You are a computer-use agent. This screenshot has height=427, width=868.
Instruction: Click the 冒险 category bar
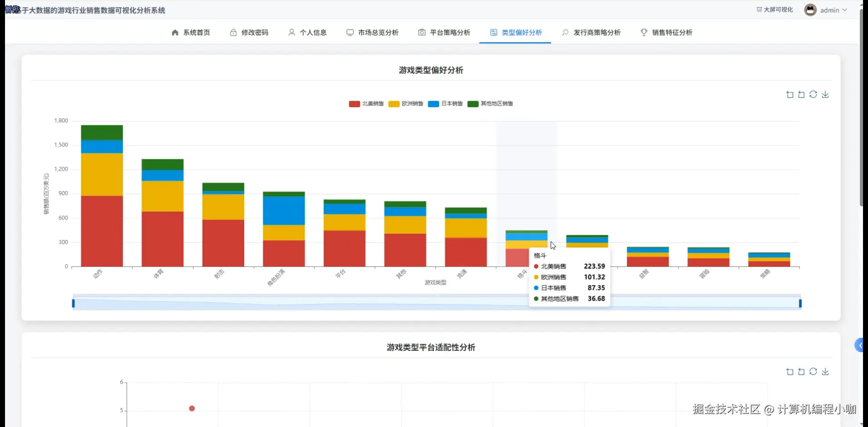pyautogui.click(x=708, y=257)
